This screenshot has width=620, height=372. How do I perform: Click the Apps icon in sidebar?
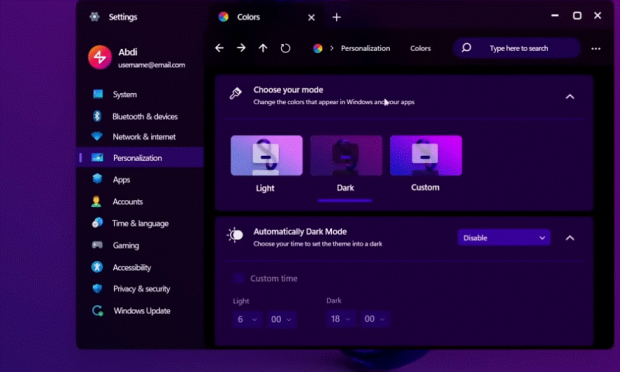point(97,179)
